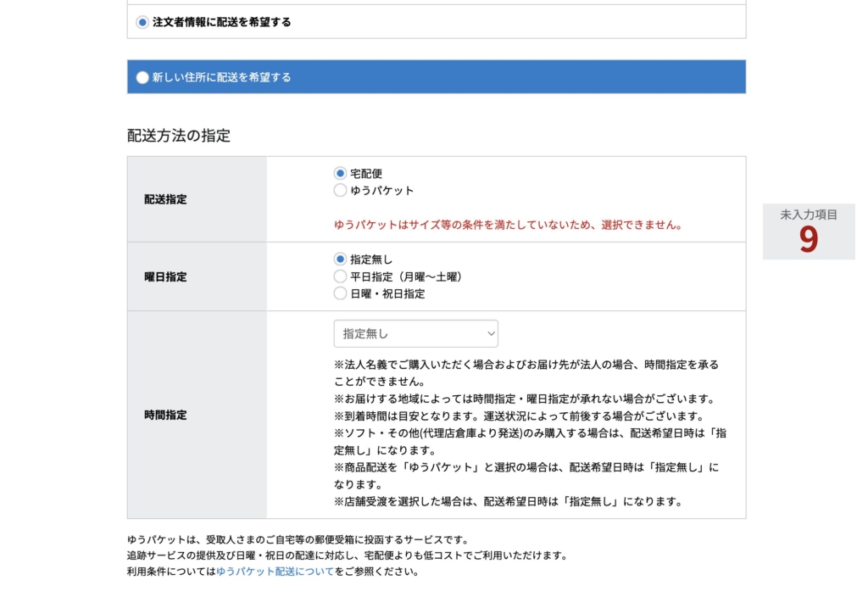868x597 pixels.
Task: Click the 曜日指定 row header cell
Action: [x=165, y=277]
